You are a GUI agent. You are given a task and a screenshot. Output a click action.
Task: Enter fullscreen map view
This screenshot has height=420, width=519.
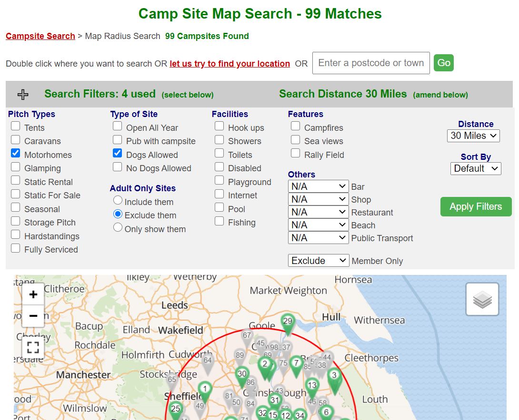pyautogui.click(x=33, y=348)
